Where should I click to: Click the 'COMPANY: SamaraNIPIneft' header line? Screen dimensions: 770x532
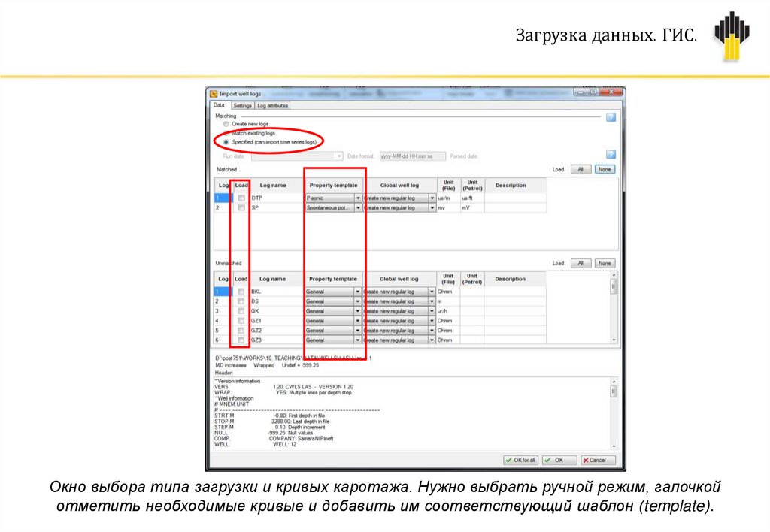[301, 439]
